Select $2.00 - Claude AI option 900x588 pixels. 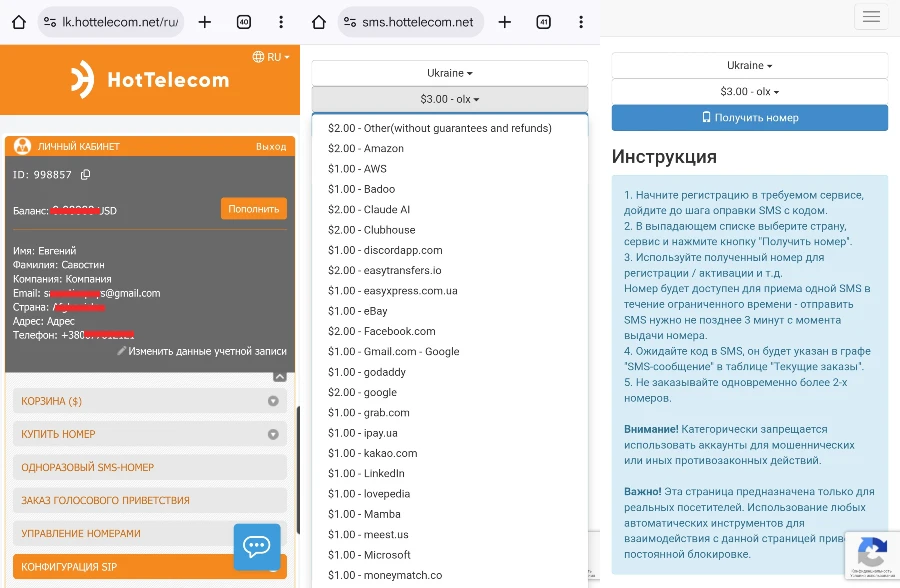[x=450, y=210]
